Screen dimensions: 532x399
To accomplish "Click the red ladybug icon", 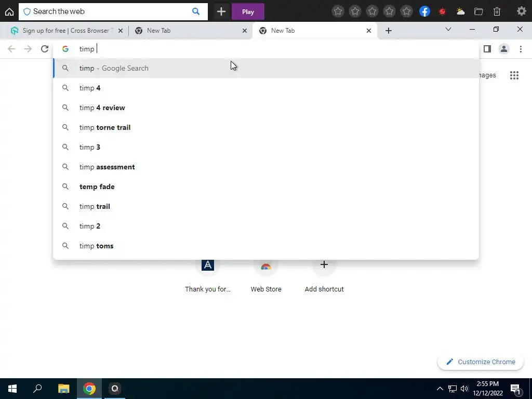I will click(x=442, y=11).
